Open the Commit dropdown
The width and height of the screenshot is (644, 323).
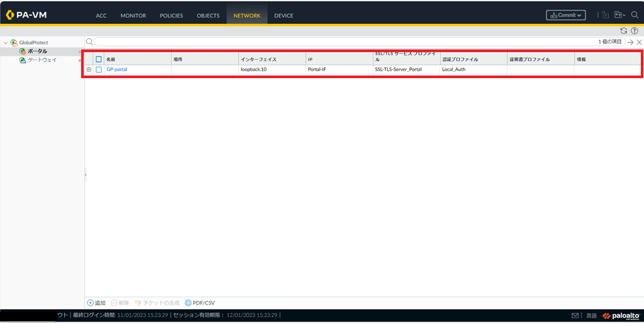tap(566, 15)
